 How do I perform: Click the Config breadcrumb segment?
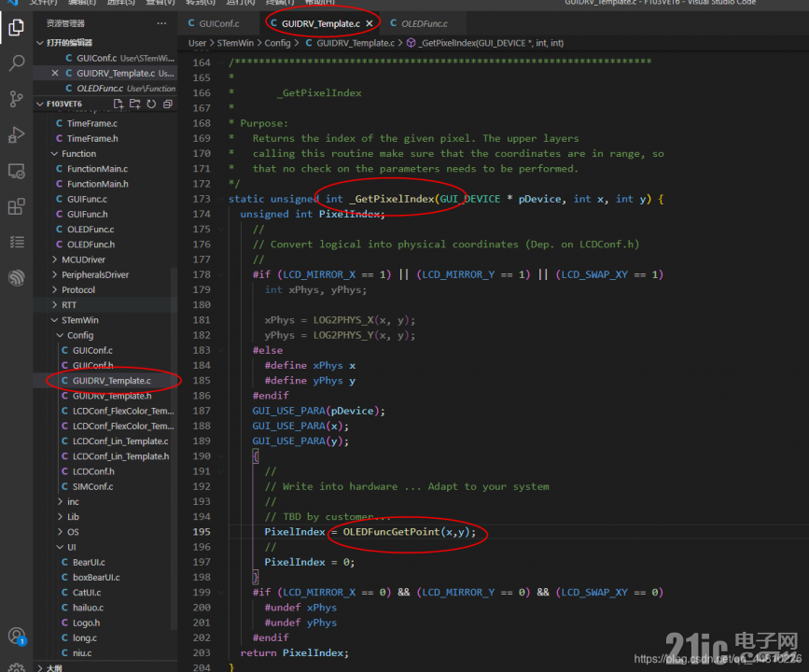(x=277, y=43)
